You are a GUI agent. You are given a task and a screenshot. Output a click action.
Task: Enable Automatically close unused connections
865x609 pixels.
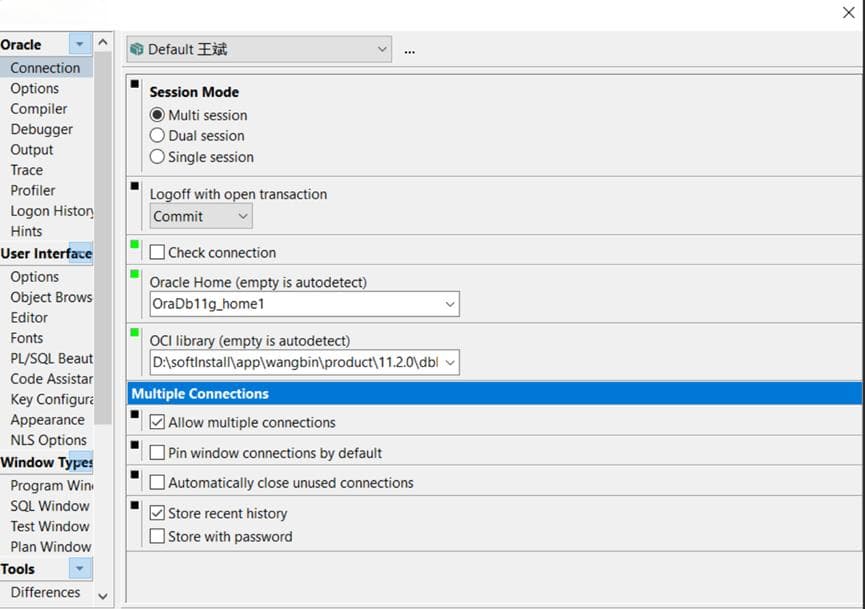pos(157,483)
